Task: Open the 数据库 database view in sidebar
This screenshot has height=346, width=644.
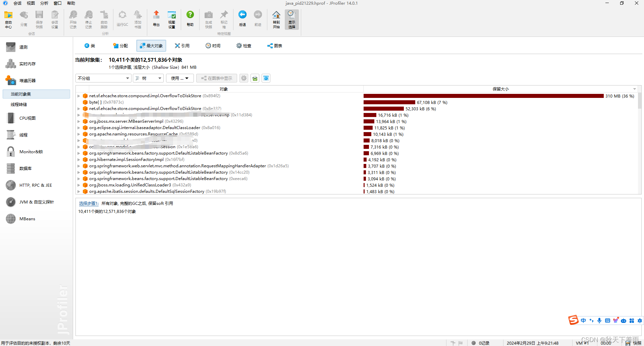Action: [x=25, y=168]
